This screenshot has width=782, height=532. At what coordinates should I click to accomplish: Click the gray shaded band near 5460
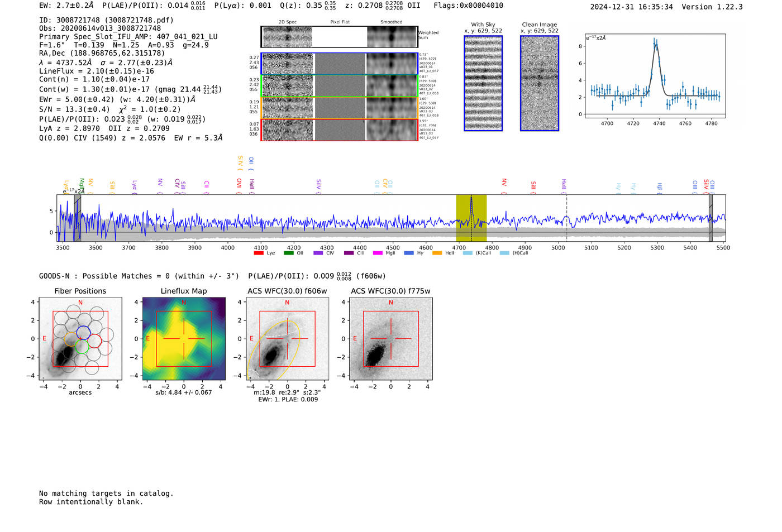click(711, 218)
